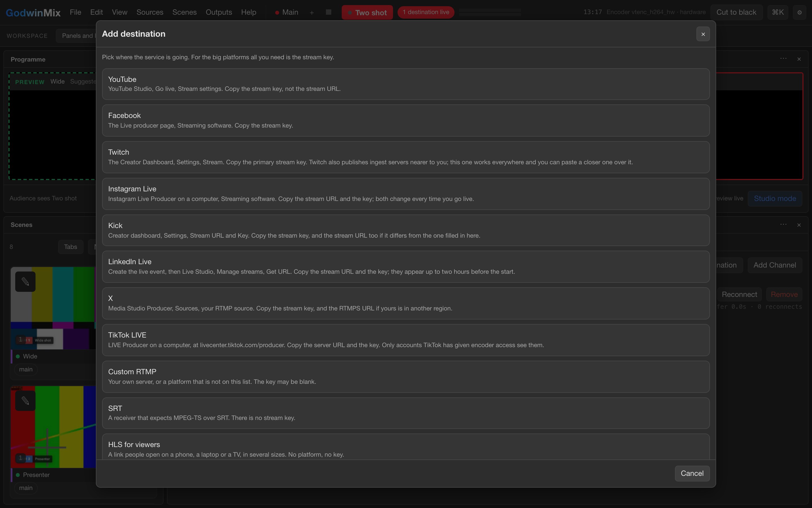
Task: Close the Programme panel
Action: 799,59
